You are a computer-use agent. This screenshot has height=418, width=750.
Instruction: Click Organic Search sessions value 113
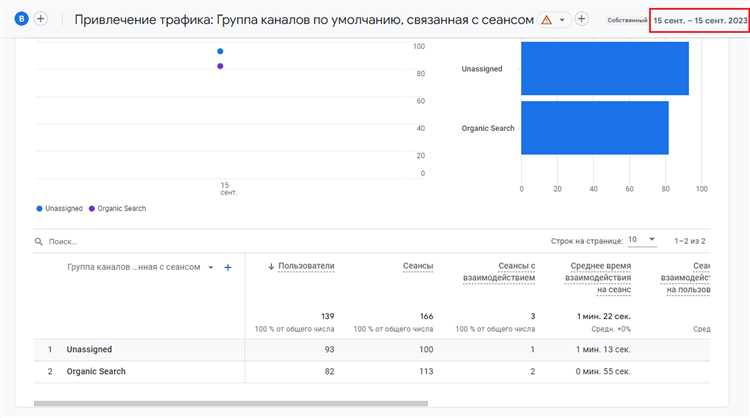(426, 372)
